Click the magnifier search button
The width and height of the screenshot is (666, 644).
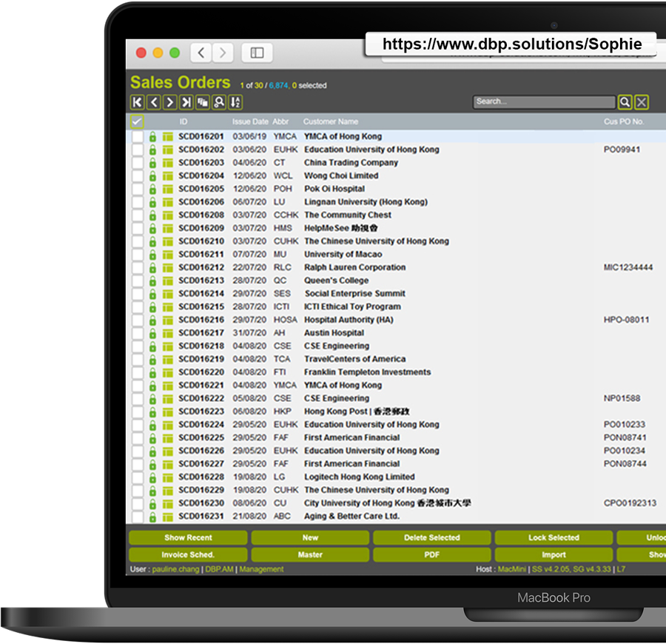pyautogui.click(x=625, y=102)
